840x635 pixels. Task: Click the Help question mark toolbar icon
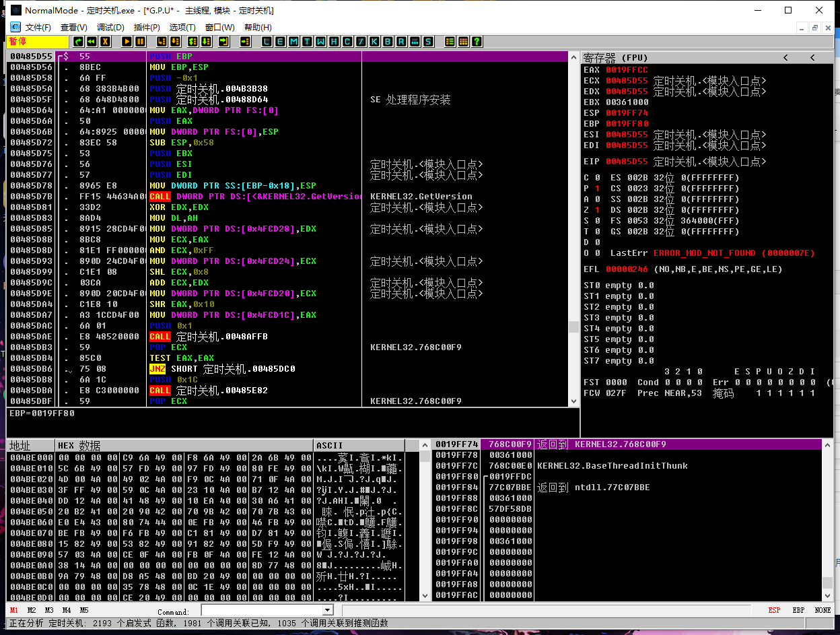(477, 42)
